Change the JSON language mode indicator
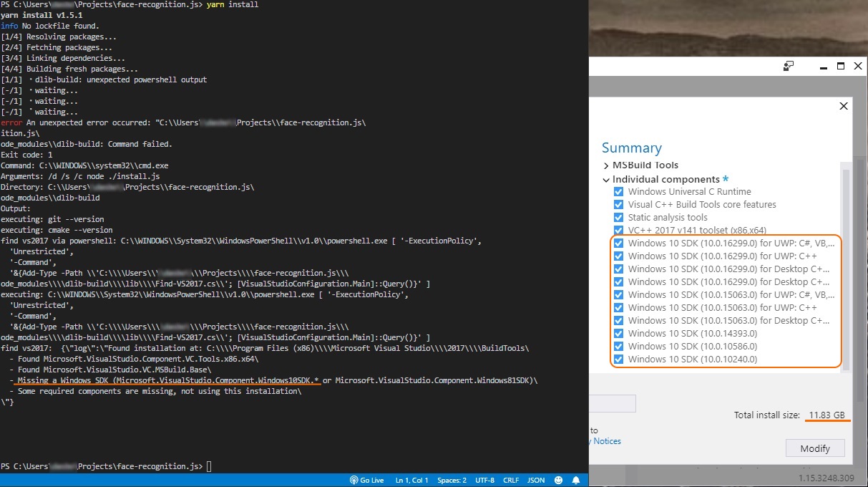The image size is (868, 487). coord(535,480)
